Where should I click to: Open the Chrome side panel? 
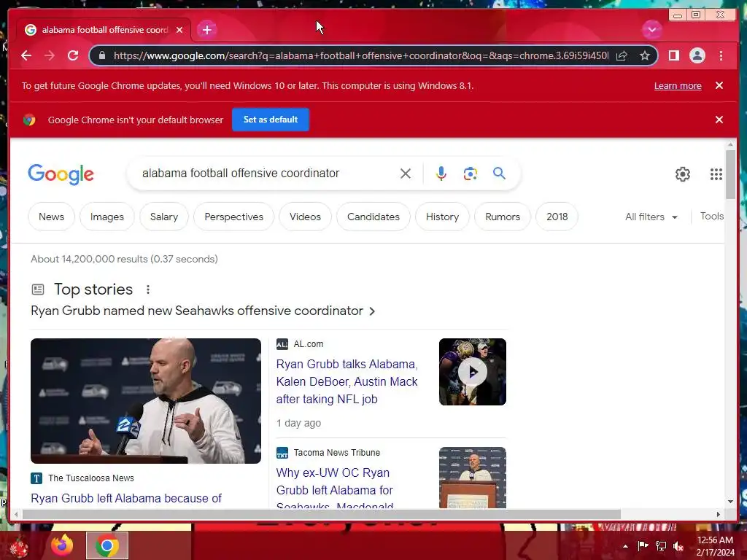click(x=673, y=55)
